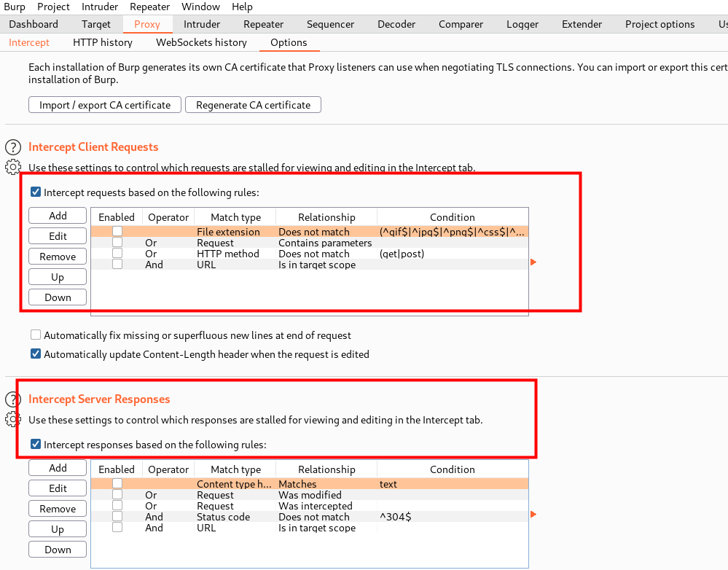Click Import / export CA certificate button
Image resolution: width=728 pixels, height=570 pixels.
(105, 105)
